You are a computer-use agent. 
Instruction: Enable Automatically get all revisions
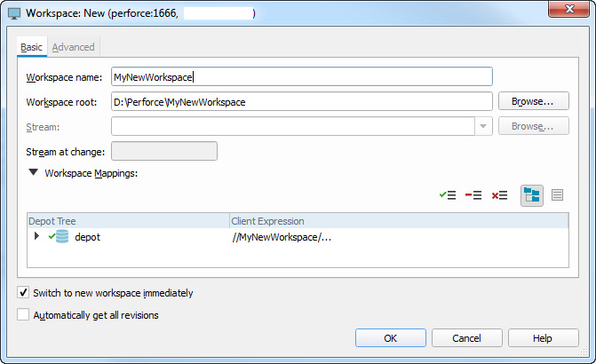click(x=23, y=314)
